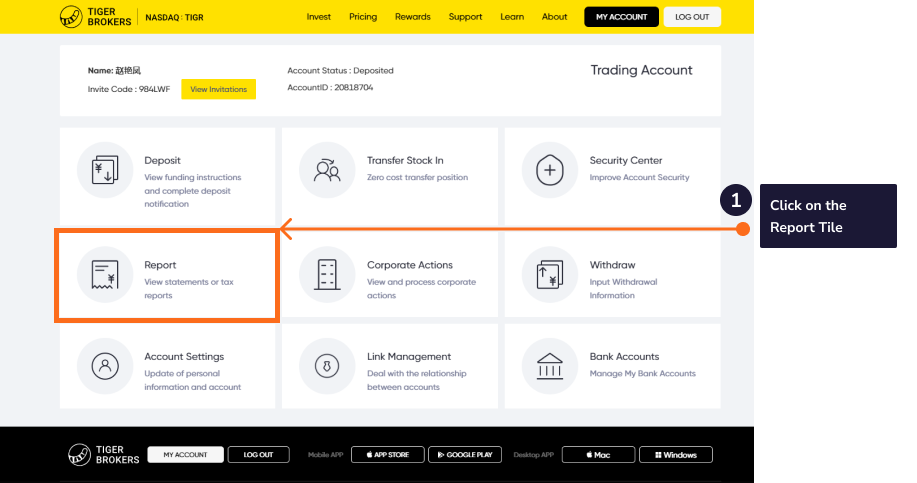Click the Trading Account heading
The image size is (917, 483).
pyautogui.click(x=642, y=70)
